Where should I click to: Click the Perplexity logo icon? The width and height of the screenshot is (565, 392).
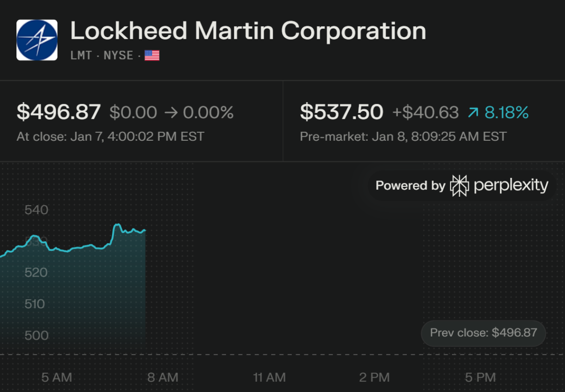pos(459,186)
